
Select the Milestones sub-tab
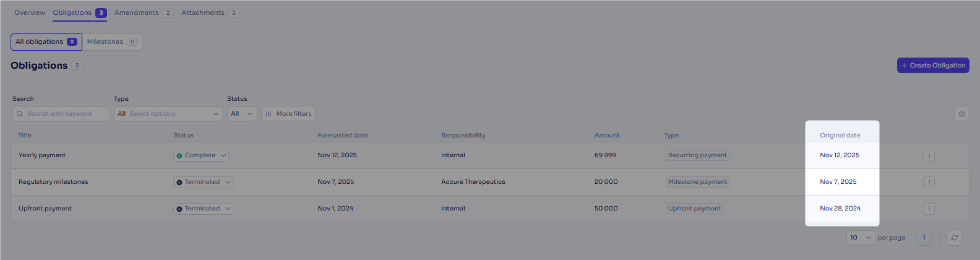(x=112, y=42)
